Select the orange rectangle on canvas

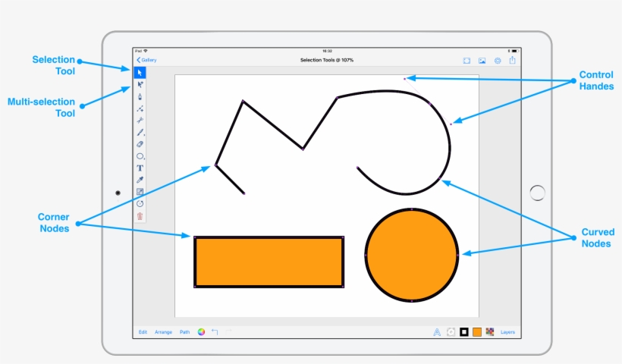tap(269, 262)
